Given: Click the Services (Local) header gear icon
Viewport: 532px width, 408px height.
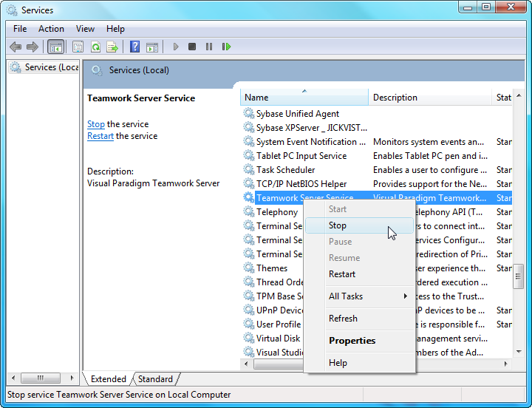Looking at the screenshot, I should (x=97, y=70).
